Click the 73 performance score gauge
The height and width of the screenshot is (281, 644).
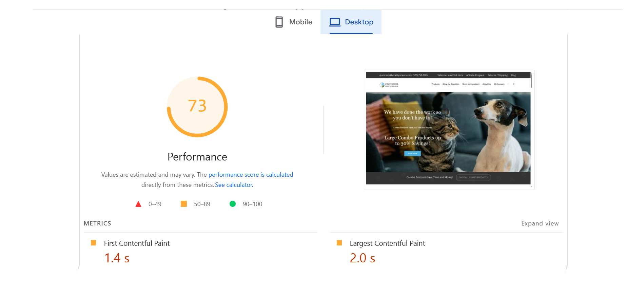click(x=197, y=107)
